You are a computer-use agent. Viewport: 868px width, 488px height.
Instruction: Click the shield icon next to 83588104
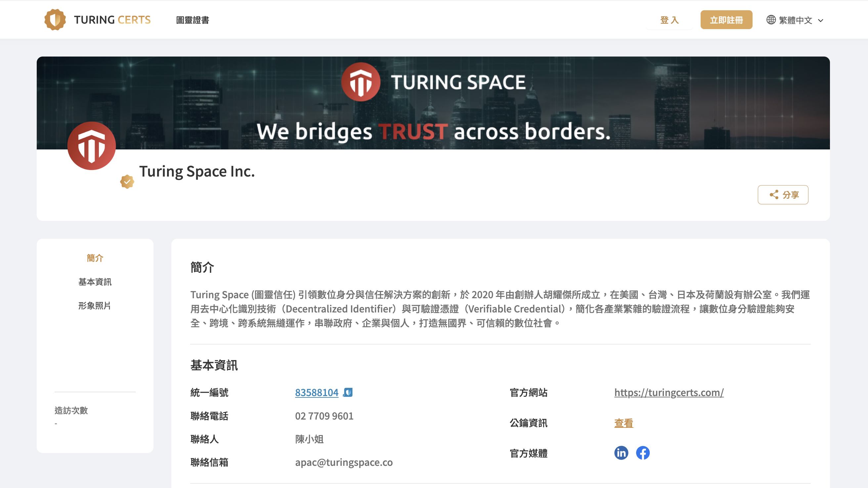click(348, 392)
